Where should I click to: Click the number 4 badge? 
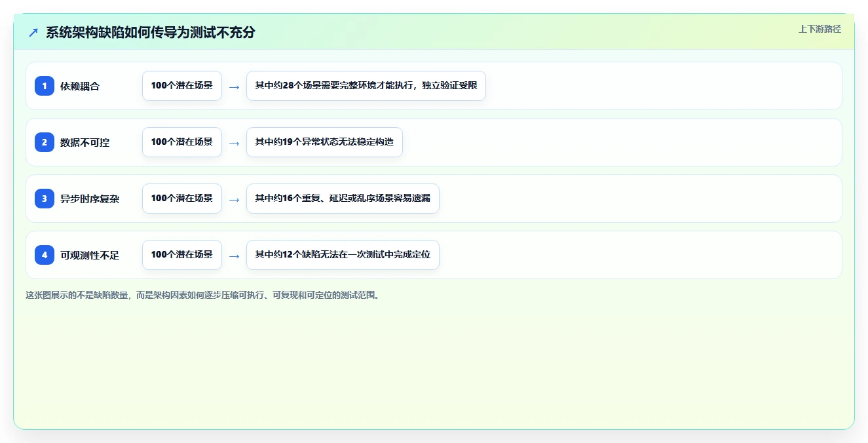click(45, 255)
